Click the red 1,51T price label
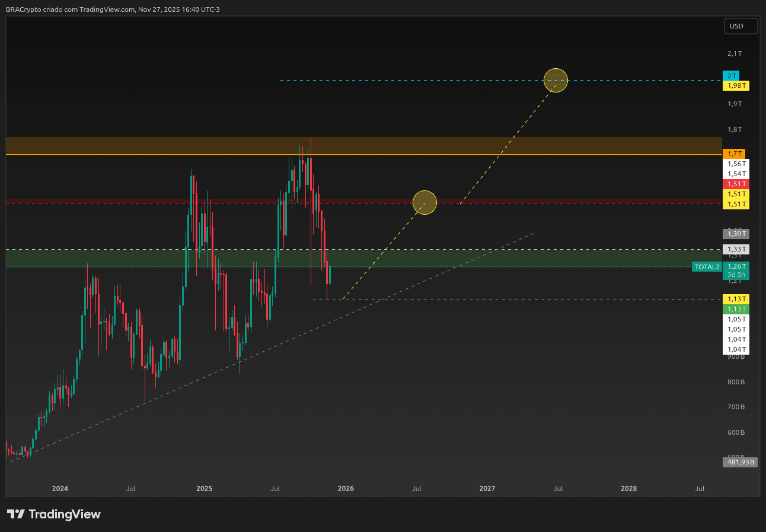Image resolution: width=766 pixels, height=532 pixels. click(736, 184)
